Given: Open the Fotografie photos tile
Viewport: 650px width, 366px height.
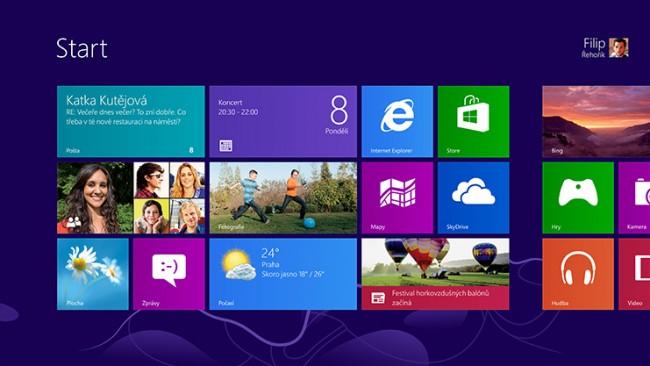Looking at the screenshot, I should coord(283,198).
